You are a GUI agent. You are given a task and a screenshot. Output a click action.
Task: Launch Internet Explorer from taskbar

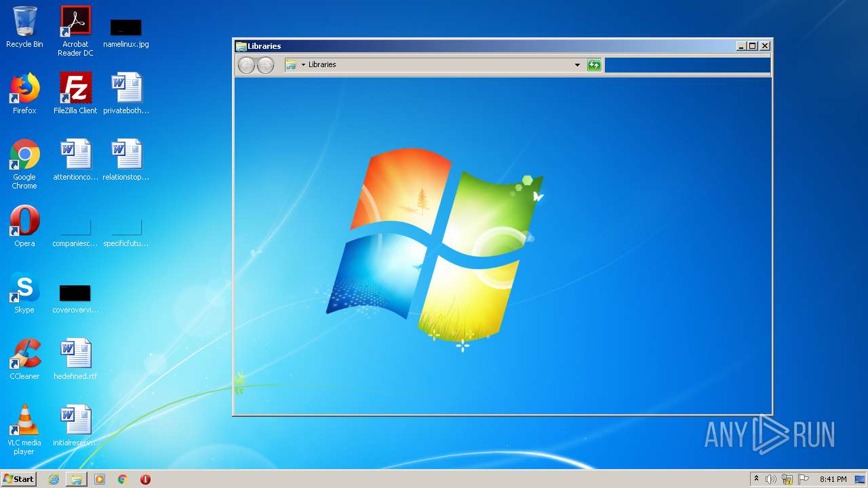54,479
